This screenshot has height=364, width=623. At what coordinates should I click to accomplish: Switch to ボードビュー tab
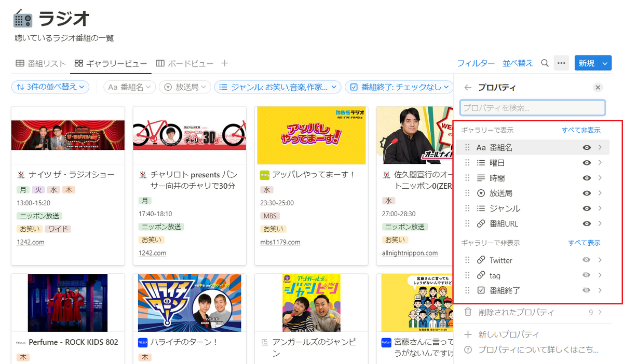point(185,63)
